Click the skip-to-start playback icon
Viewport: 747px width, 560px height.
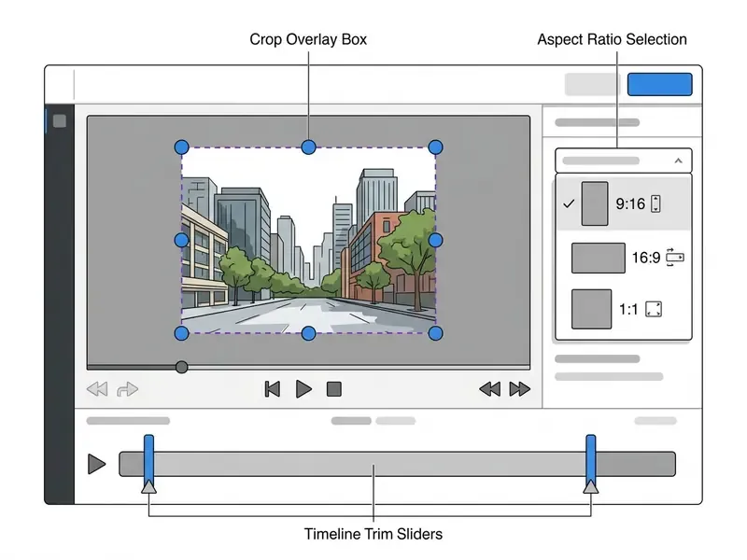click(x=273, y=389)
